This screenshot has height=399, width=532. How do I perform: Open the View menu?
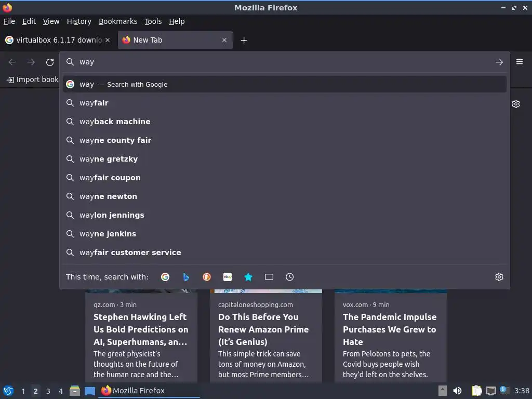[x=51, y=21]
